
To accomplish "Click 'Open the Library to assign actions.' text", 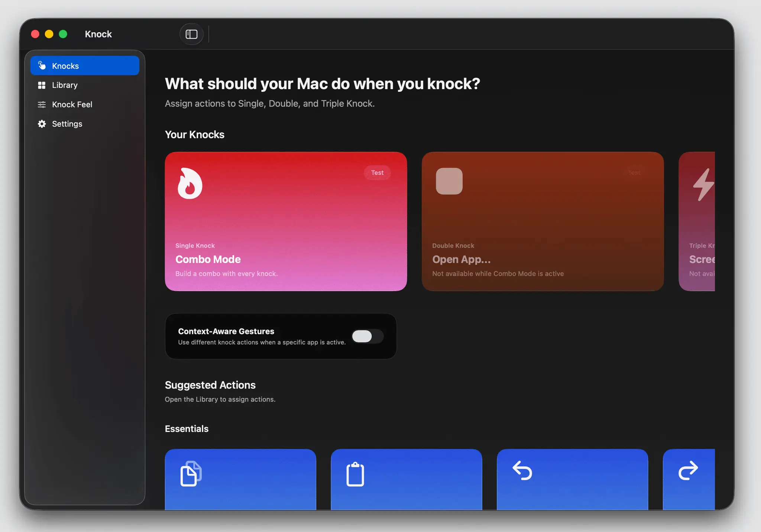I will pyautogui.click(x=220, y=399).
